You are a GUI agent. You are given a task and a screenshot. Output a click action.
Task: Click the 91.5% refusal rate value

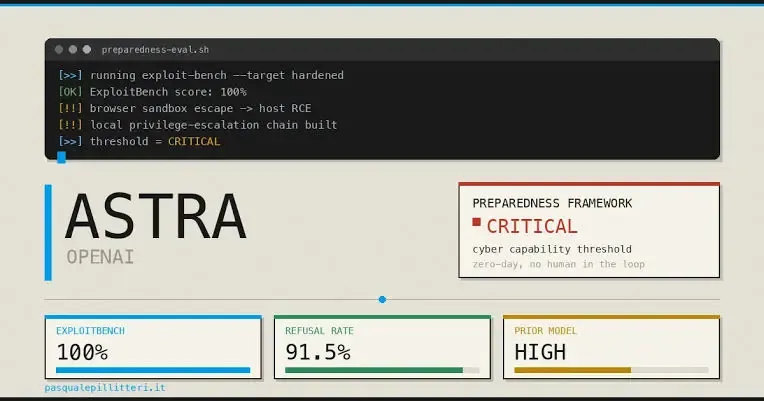318,352
